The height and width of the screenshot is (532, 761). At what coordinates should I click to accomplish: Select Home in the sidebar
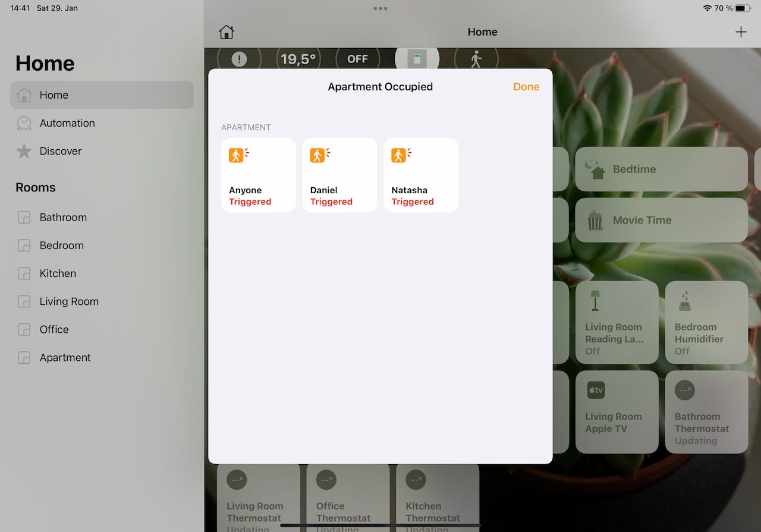coord(102,95)
